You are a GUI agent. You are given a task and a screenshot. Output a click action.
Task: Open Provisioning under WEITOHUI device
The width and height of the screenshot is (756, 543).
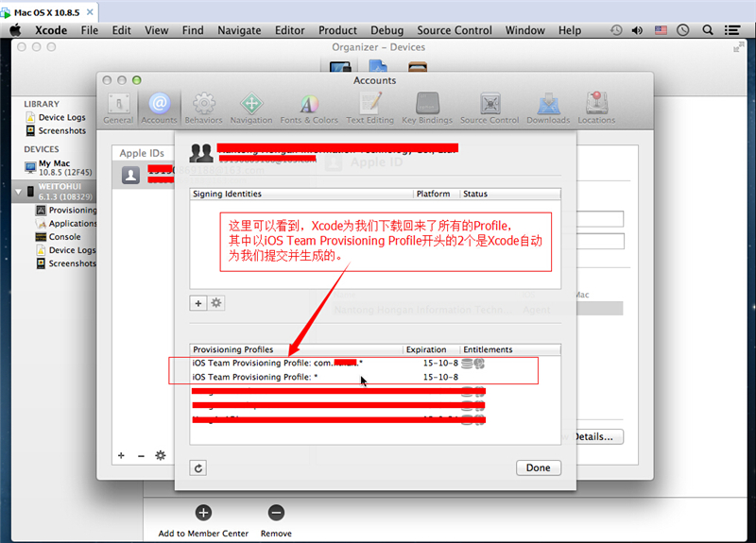66,210
